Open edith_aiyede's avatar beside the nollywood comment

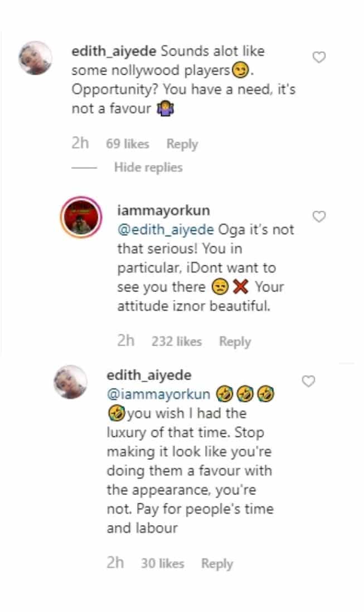click(x=36, y=58)
